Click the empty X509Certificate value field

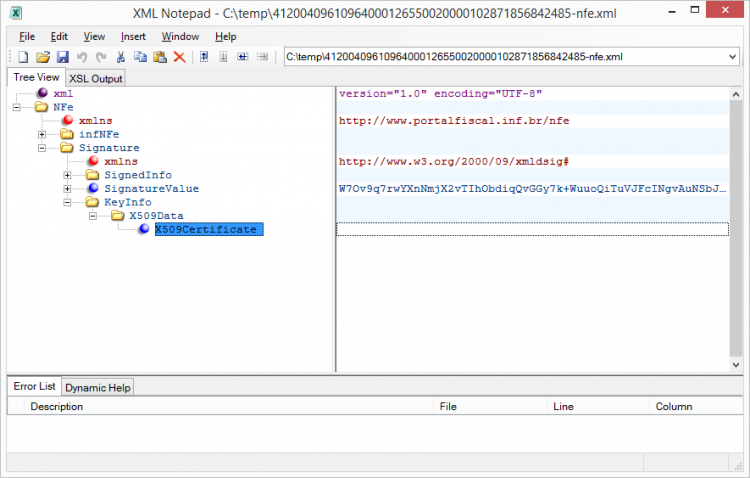532,229
